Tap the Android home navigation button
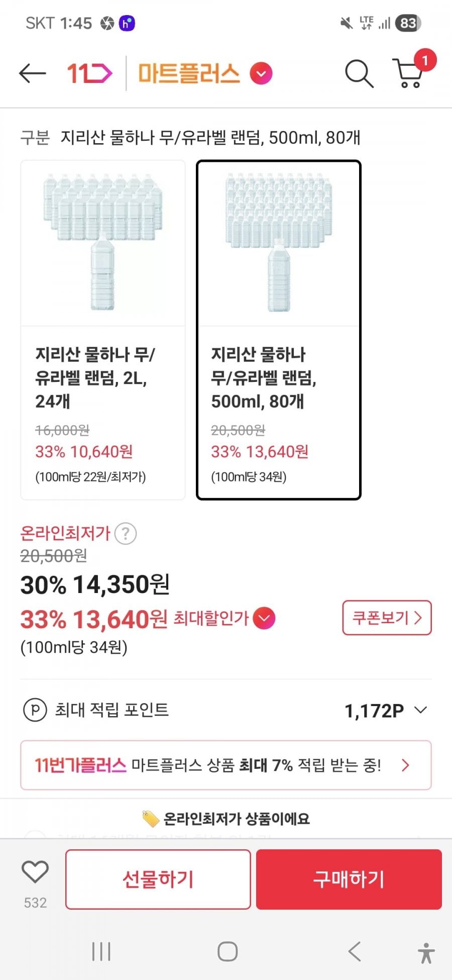Viewport: 452px width, 980px height. (x=227, y=951)
